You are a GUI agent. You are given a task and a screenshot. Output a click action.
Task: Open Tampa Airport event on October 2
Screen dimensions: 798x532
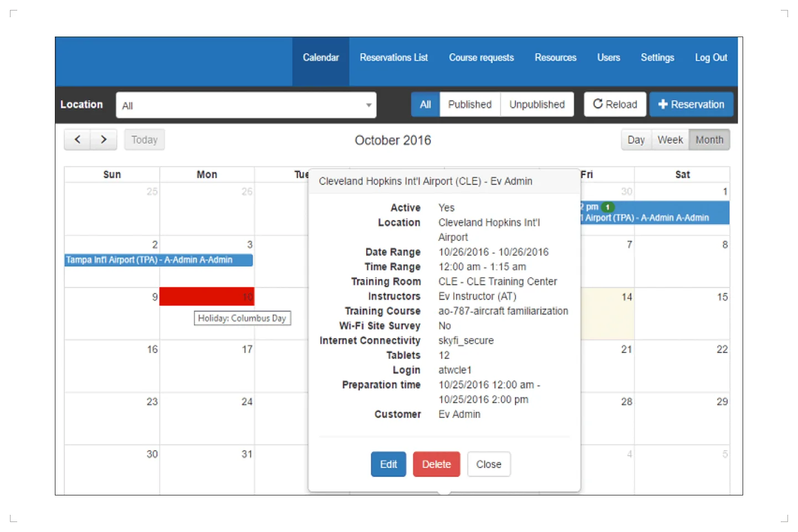(x=159, y=260)
